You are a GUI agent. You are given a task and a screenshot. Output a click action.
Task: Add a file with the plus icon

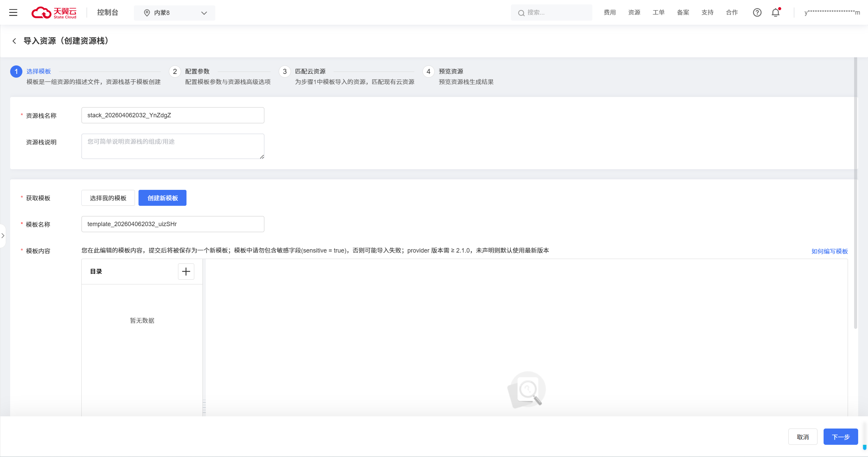186,272
